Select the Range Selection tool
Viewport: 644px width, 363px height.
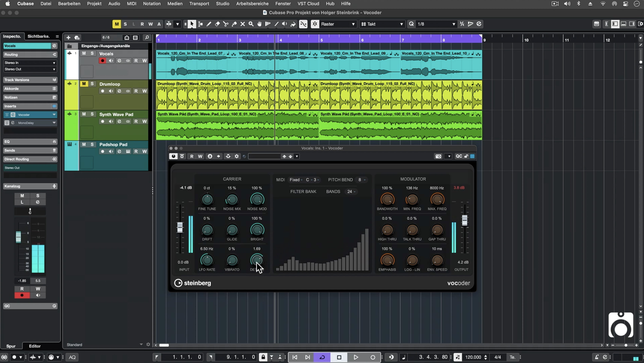[x=200, y=24]
